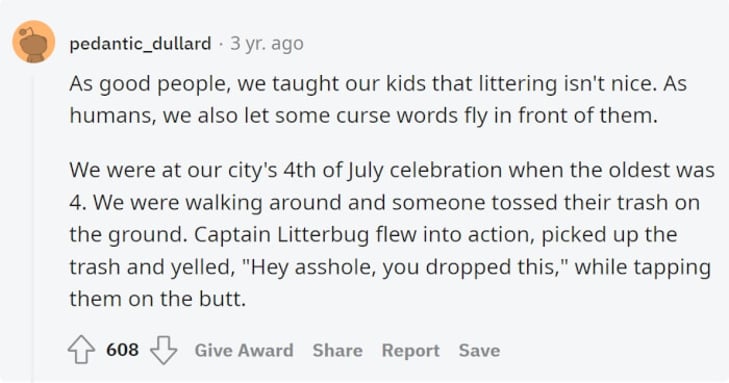Collapse the thread using the vertical line
729x383 pixels.
[33, 228]
